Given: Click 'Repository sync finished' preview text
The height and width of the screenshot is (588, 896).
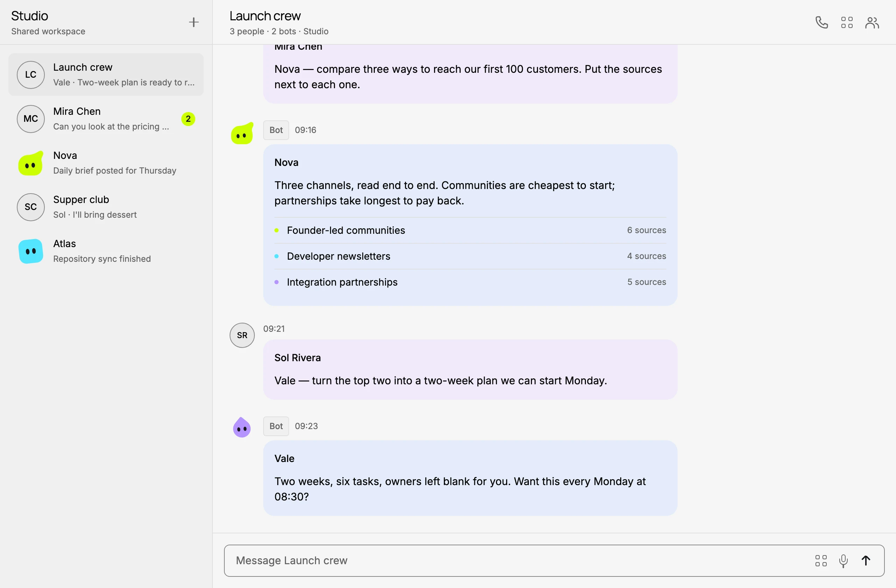Looking at the screenshot, I should pos(102,259).
